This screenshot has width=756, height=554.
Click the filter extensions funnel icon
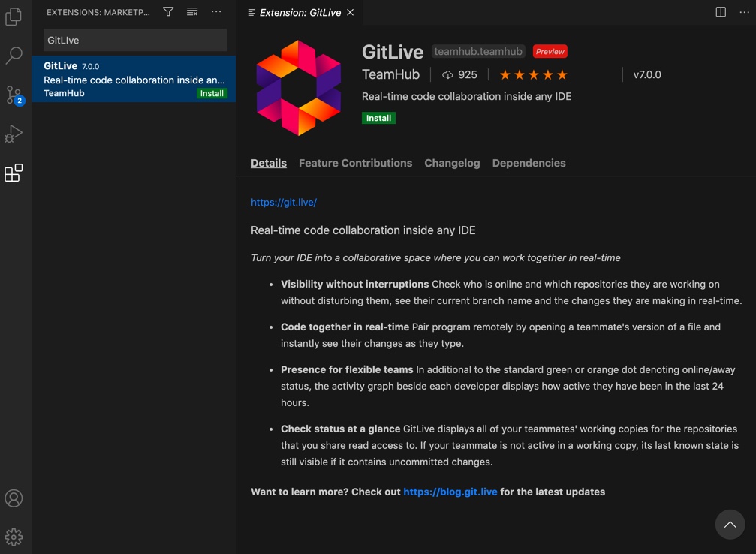pyautogui.click(x=167, y=11)
